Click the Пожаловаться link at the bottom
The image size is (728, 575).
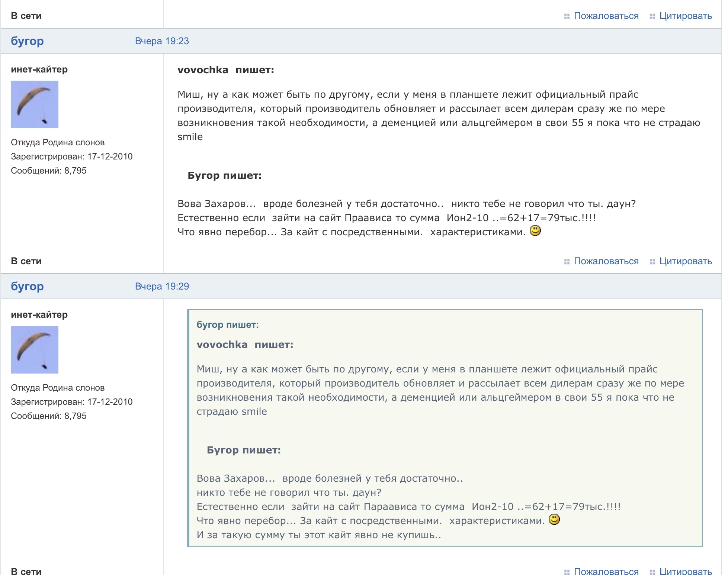pyautogui.click(x=606, y=571)
